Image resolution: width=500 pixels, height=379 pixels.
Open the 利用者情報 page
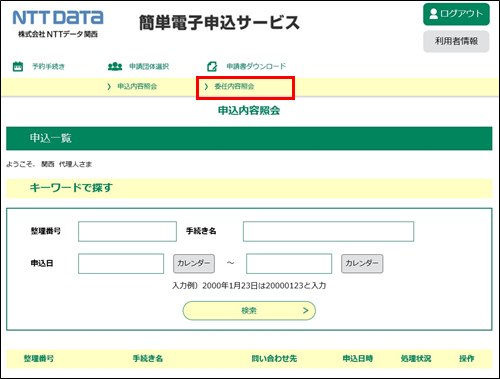pyautogui.click(x=456, y=41)
